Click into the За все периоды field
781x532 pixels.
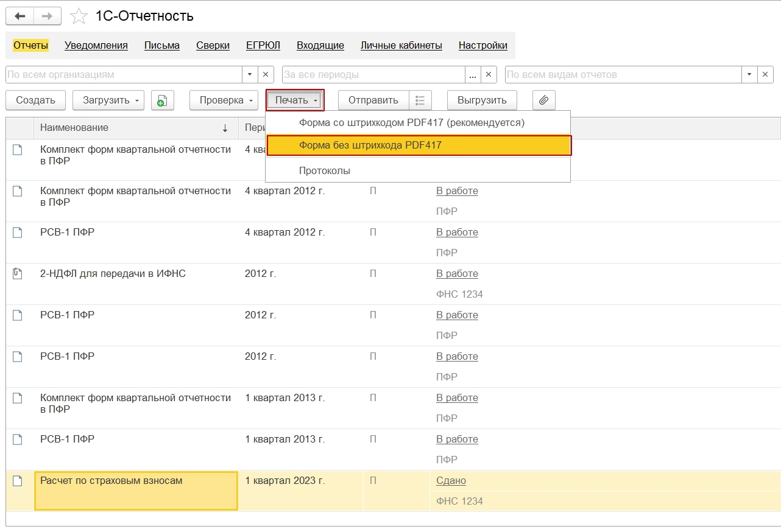click(374, 75)
